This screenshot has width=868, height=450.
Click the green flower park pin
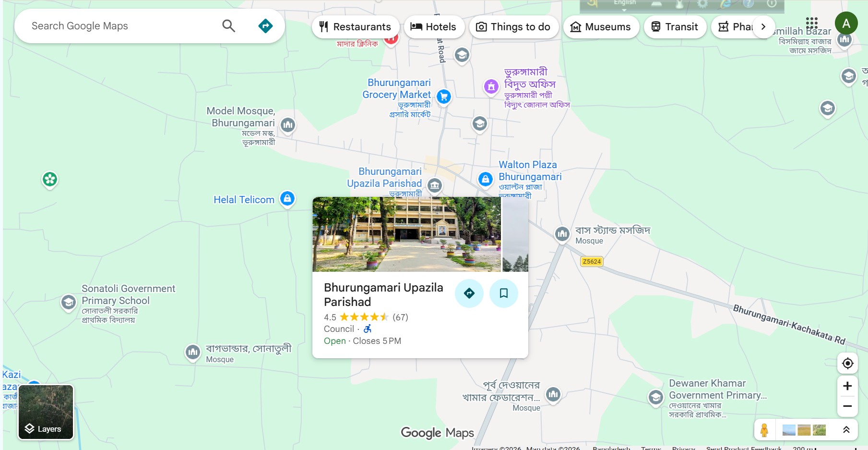(50, 180)
